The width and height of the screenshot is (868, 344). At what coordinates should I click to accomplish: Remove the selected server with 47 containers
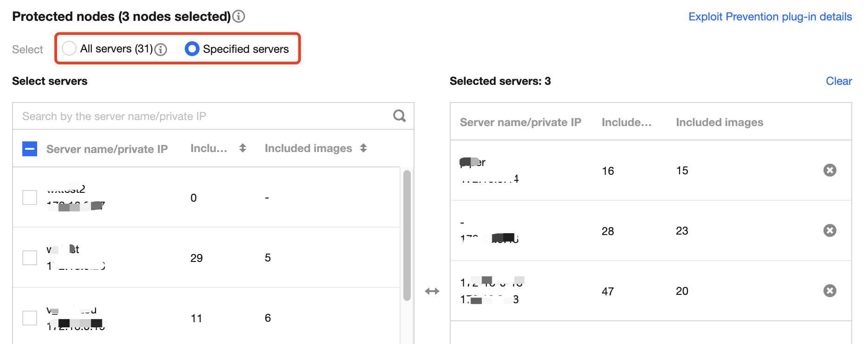(x=829, y=291)
